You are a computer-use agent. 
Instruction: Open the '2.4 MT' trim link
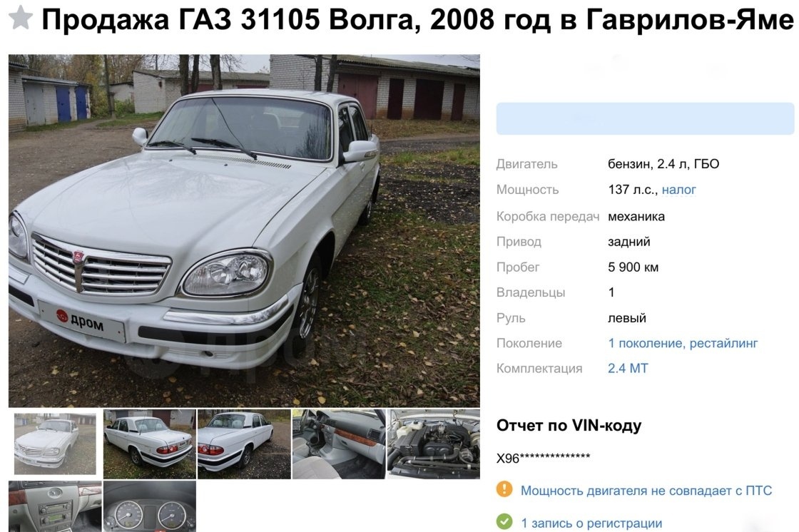[628, 369]
